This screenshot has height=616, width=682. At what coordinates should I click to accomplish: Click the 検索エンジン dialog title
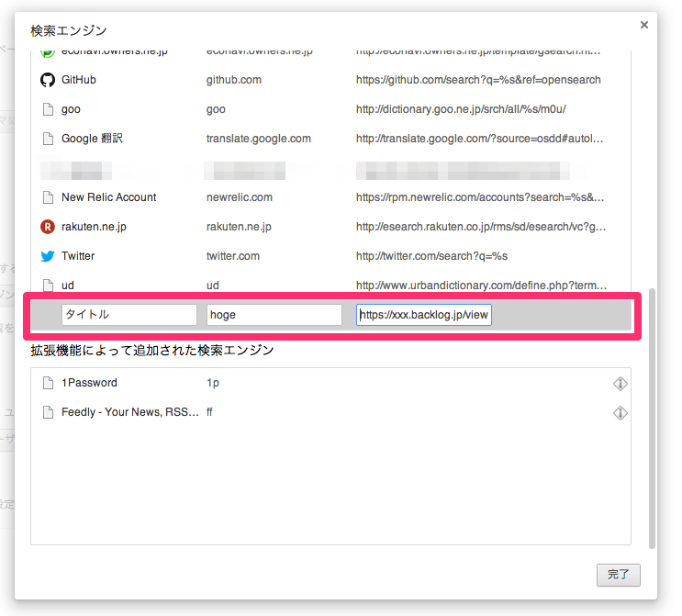69,31
